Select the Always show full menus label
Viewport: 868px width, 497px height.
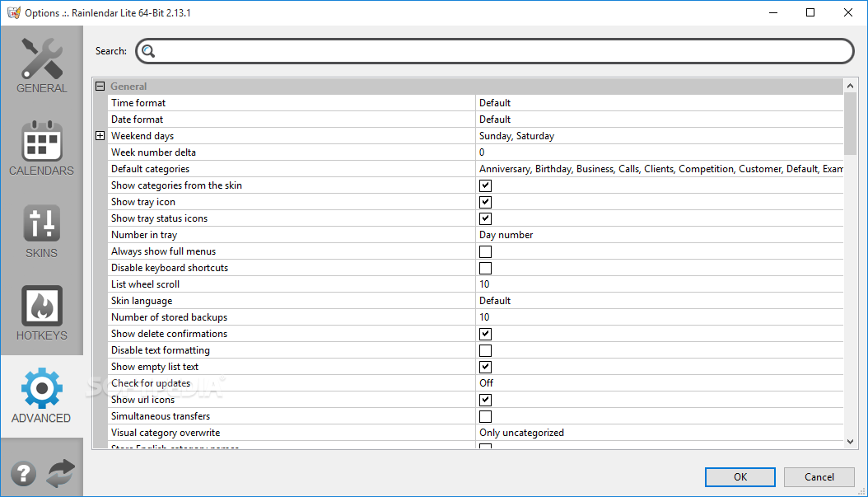pyautogui.click(x=163, y=251)
